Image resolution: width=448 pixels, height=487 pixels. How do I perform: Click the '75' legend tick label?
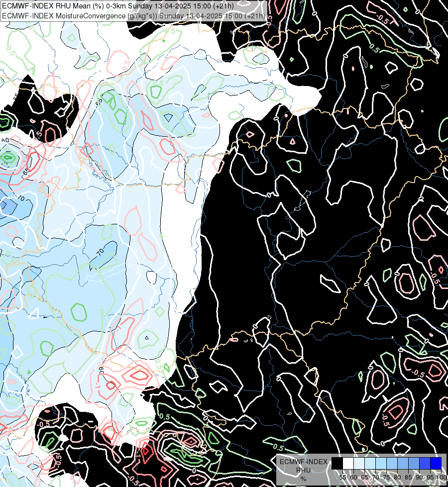(386, 478)
